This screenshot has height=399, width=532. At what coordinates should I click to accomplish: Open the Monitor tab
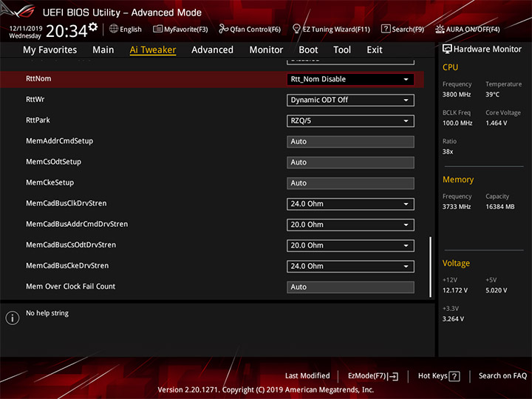266,50
